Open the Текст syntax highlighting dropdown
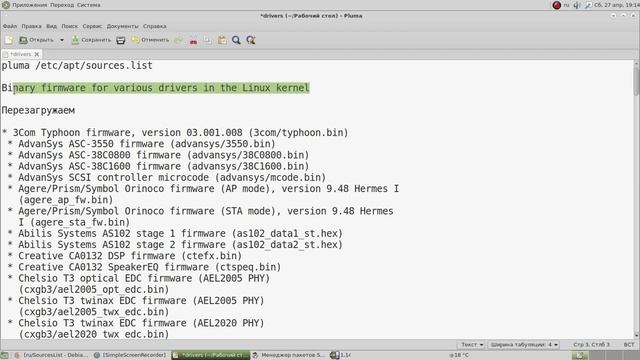 (x=472, y=345)
